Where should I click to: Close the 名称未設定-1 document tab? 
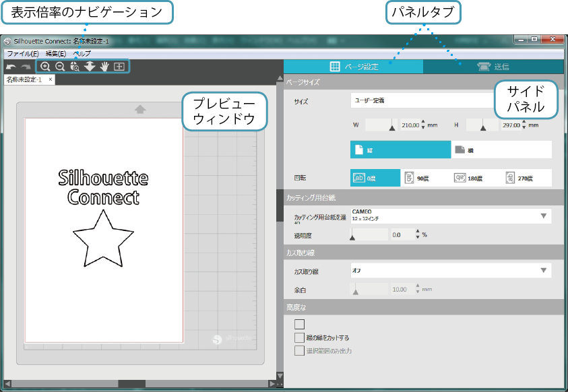(x=51, y=79)
